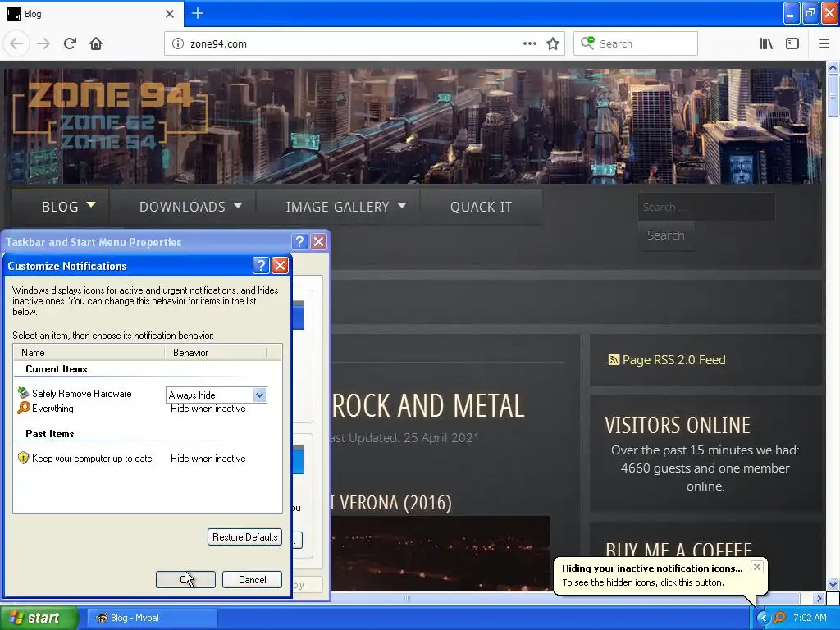Select the Windows update shield icon
Viewport: 840px width, 630px height.
coord(23,458)
